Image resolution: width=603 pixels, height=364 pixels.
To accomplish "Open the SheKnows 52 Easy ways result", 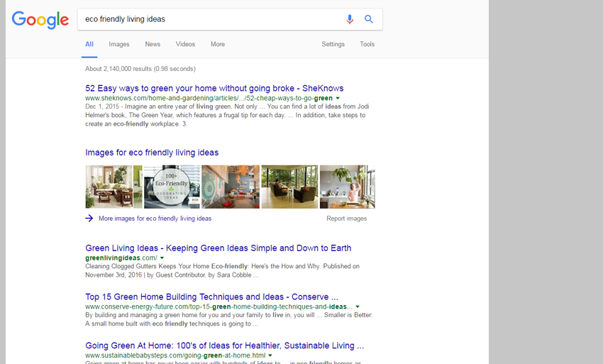I will (x=214, y=88).
